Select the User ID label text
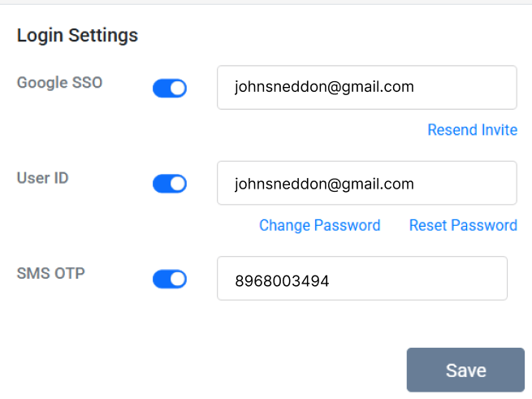 (43, 178)
